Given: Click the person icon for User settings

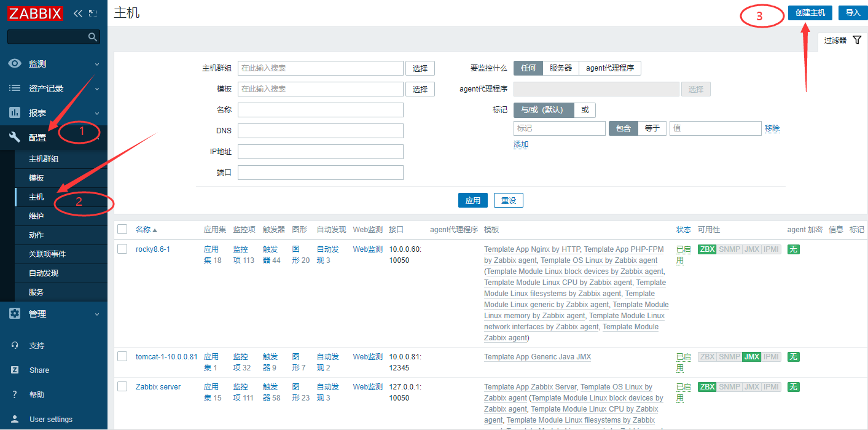Looking at the screenshot, I should point(15,419).
